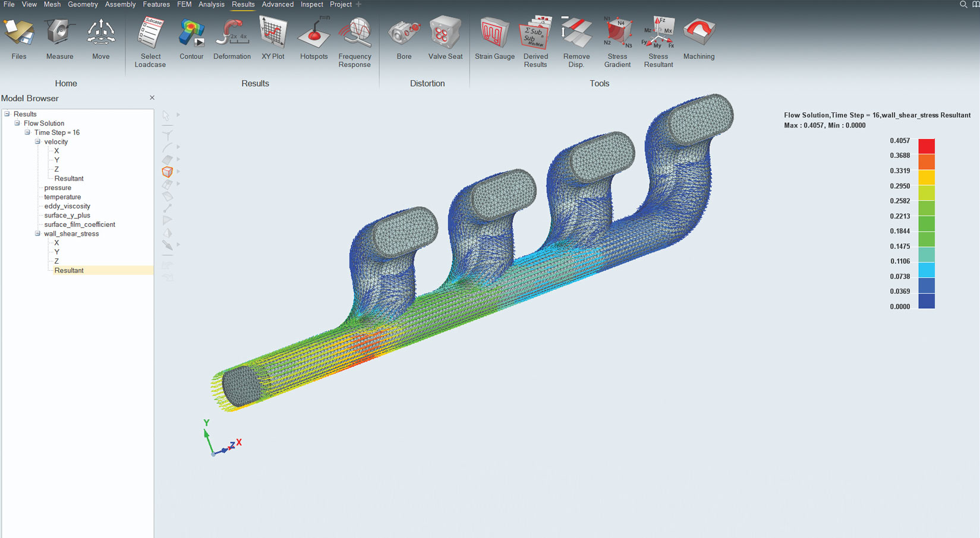Click the red 0.4057 legend color swatch
Screen dimensions: 980x538
click(927, 145)
